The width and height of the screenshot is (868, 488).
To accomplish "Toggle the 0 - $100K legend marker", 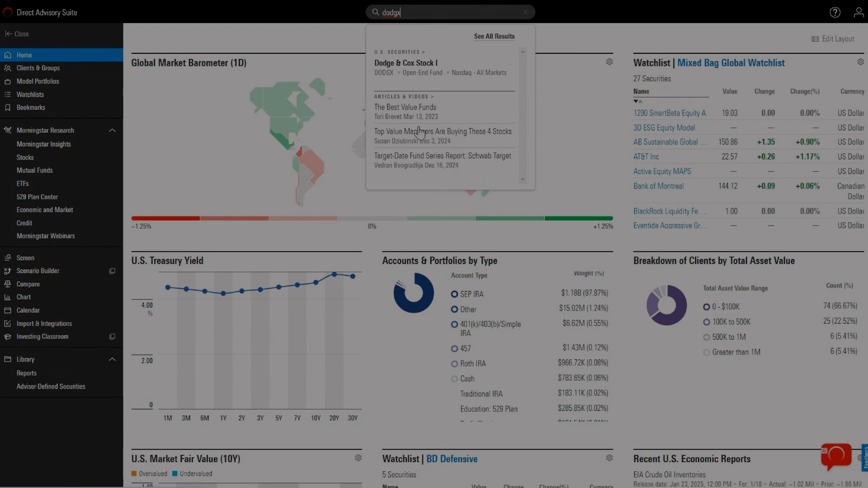I will pyautogui.click(x=706, y=307).
